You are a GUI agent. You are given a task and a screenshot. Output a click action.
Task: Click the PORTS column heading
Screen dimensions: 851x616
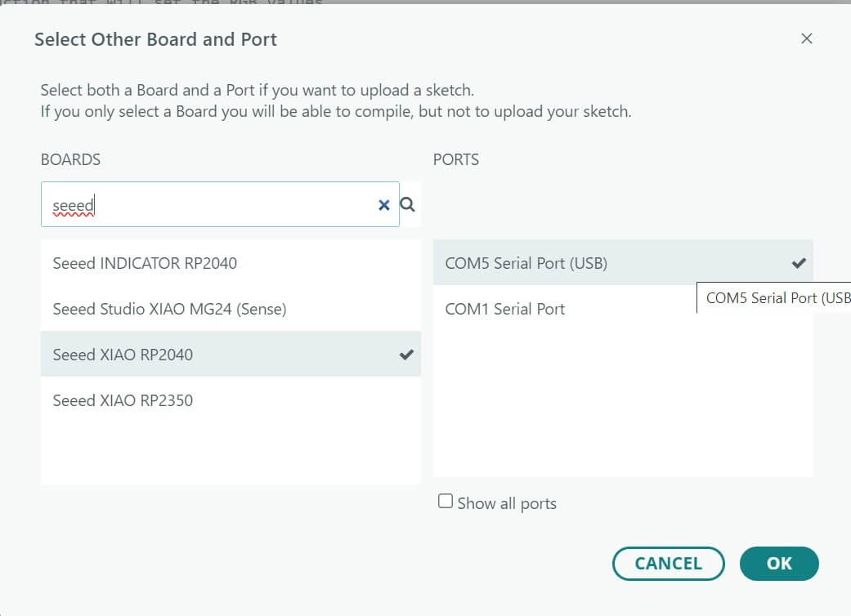[456, 159]
